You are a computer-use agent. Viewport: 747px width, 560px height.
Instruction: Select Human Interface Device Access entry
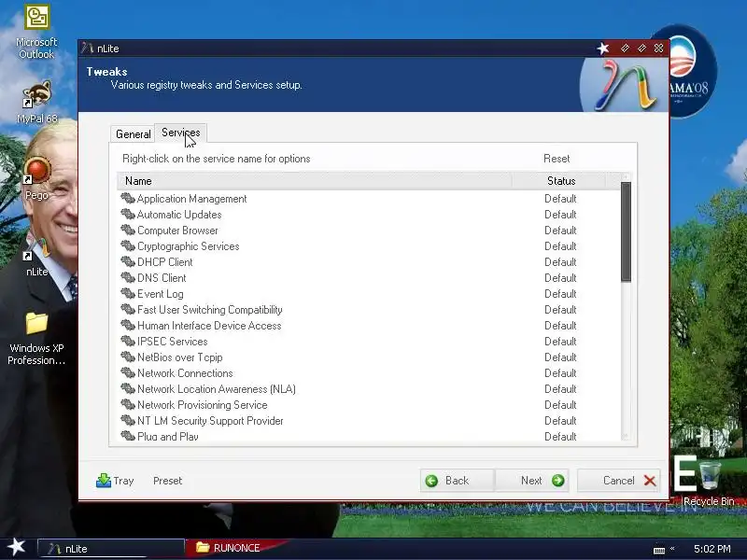(x=209, y=326)
